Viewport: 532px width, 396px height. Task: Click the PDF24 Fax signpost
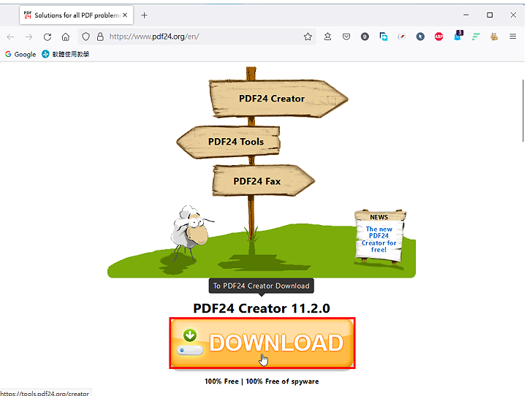[x=264, y=181]
